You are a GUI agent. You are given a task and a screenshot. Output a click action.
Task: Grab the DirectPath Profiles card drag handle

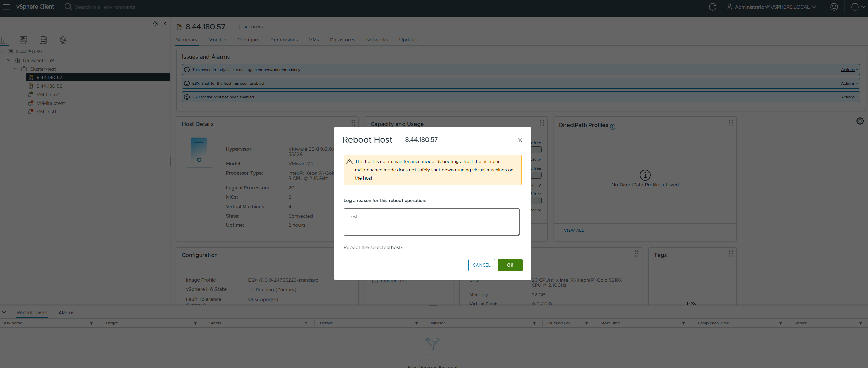[x=731, y=123]
